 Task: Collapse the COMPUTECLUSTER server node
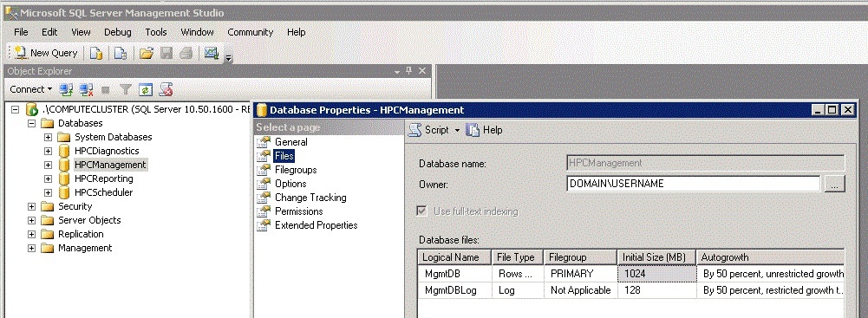coord(15,109)
